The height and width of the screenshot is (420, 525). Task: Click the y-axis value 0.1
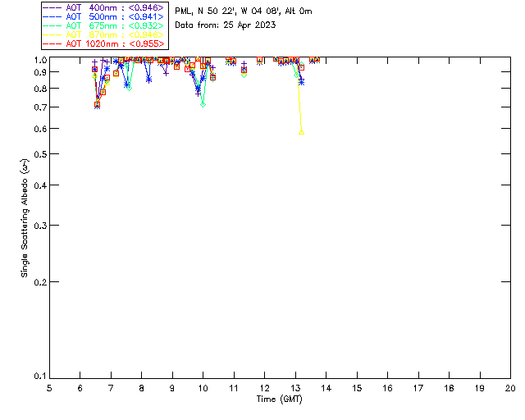[40, 377]
